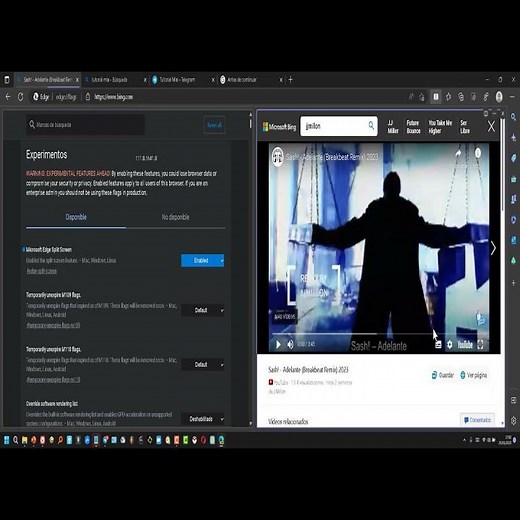520x520 pixels.
Task: Open the Edge sidebar search icon
Action: click(x=513, y=117)
